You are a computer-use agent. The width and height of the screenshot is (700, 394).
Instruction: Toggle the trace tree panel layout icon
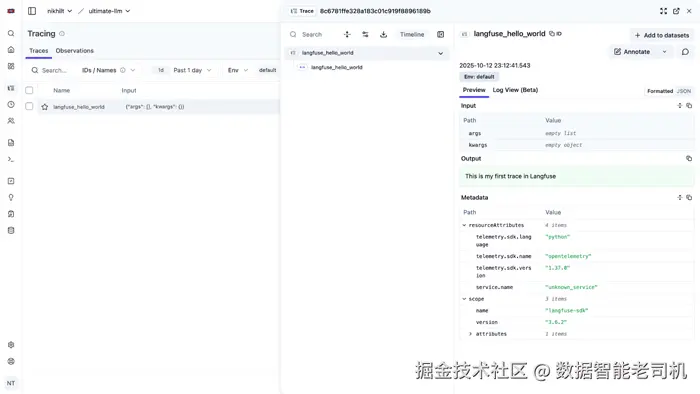pyautogui.click(x=441, y=34)
